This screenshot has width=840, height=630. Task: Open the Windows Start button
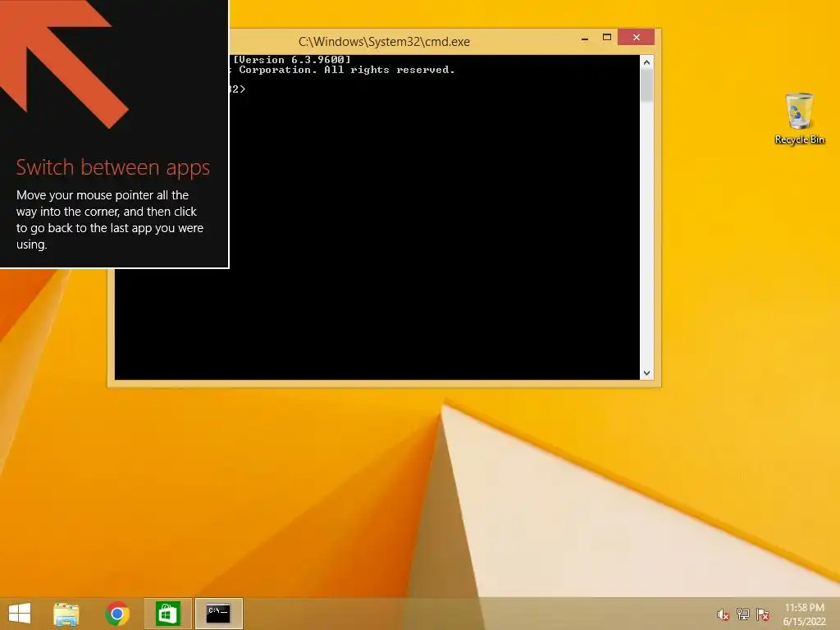point(20,614)
